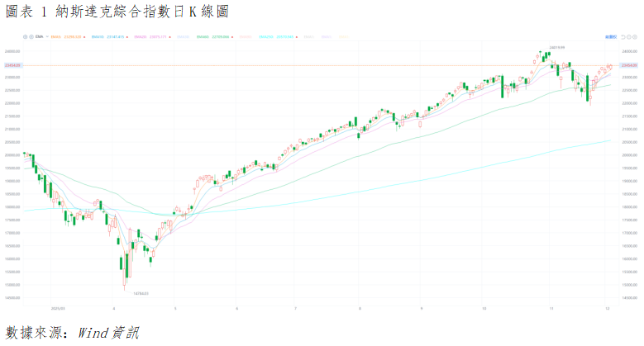The height and width of the screenshot is (346, 644).
Task: Remove the EMA5 line via its red x
Action: point(85,37)
